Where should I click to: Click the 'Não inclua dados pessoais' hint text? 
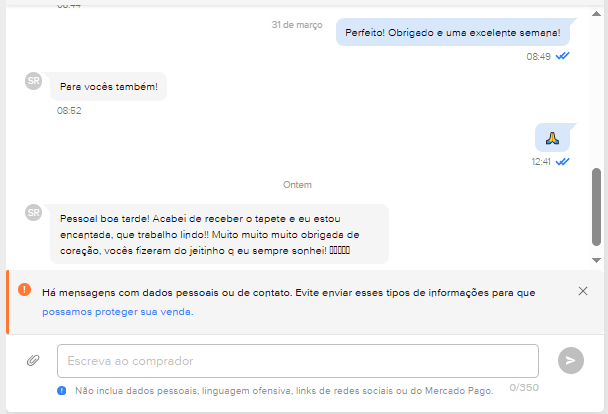click(x=284, y=391)
